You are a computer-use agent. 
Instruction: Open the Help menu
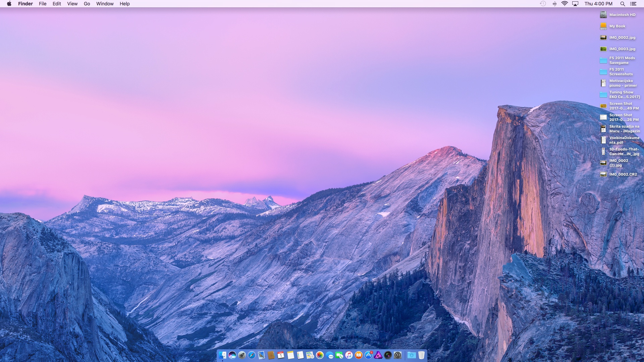coord(124,4)
